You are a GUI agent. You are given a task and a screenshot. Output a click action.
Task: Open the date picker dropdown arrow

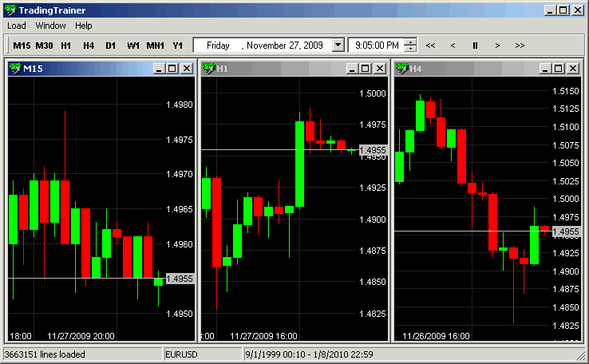[x=338, y=45]
